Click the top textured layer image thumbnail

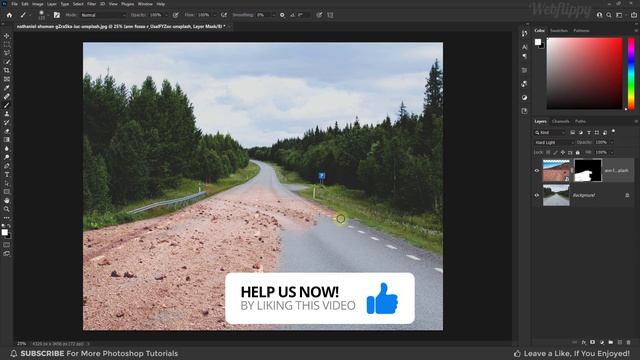pyautogui.click(x=556, y=171)
